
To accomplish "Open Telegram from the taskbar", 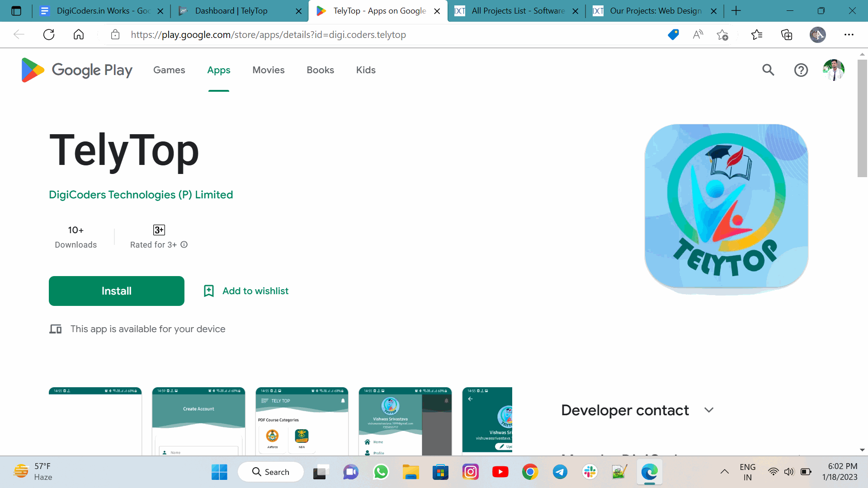I will [x=560, y=472].
